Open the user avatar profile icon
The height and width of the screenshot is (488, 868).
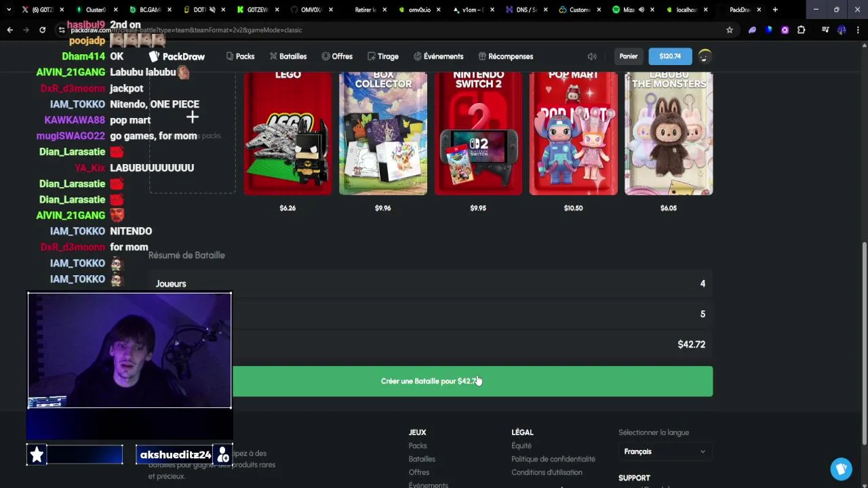click(x=705, y=56)
